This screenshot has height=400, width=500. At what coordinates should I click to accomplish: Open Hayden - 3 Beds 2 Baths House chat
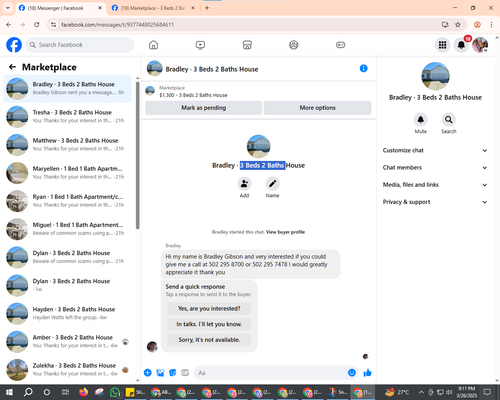(x=67, y=313)
